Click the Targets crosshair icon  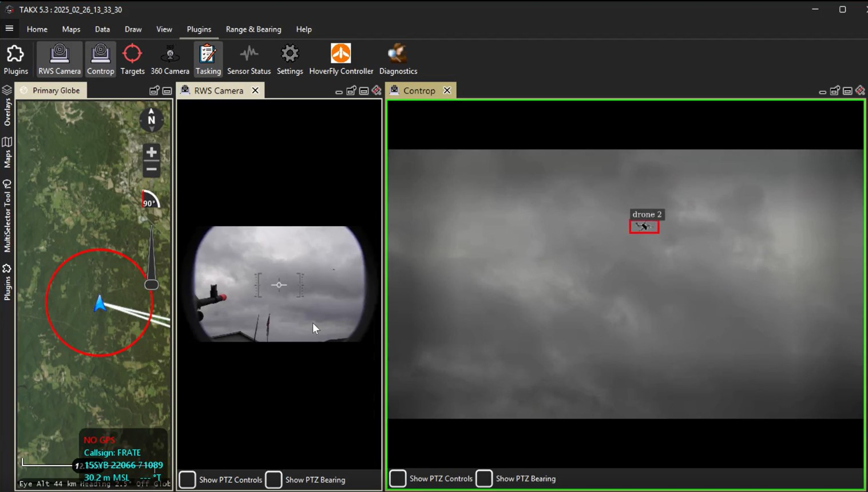tap(132, 59)
